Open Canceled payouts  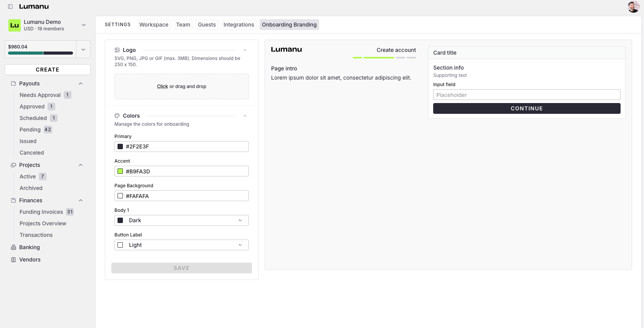coord(31,153)
